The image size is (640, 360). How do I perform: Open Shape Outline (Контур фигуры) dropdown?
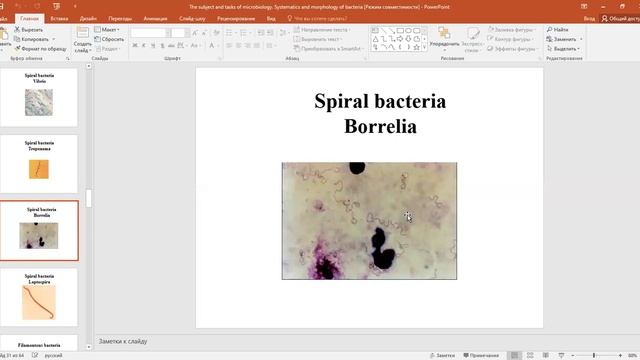pyautogui.click(x=511, y=39)
